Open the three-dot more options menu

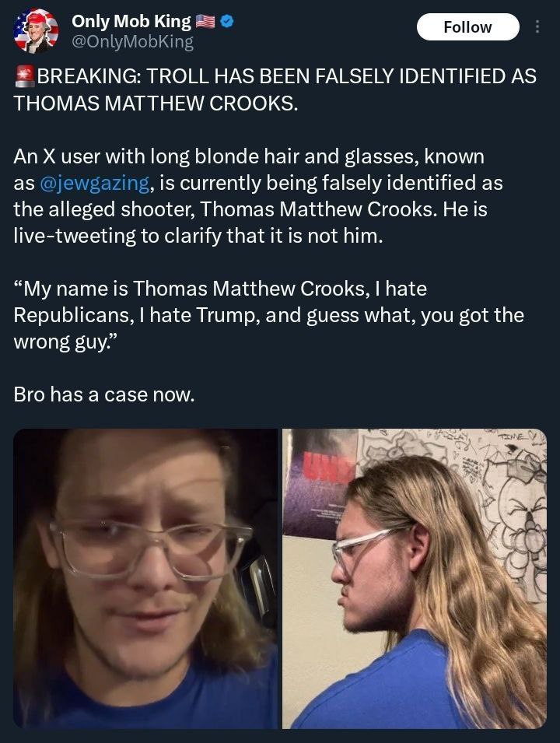[x=537, y=26]
